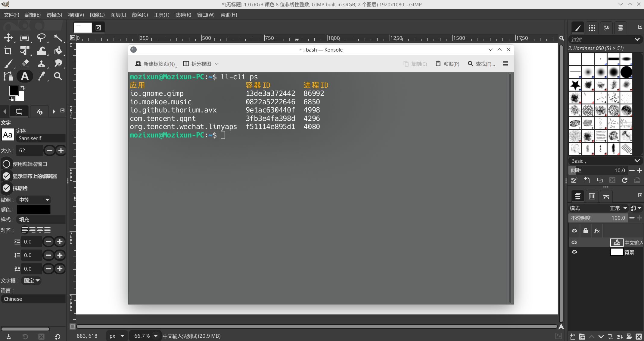The image size is (644, 341).
Task: Select the Text tool
Action: (25, 76)
